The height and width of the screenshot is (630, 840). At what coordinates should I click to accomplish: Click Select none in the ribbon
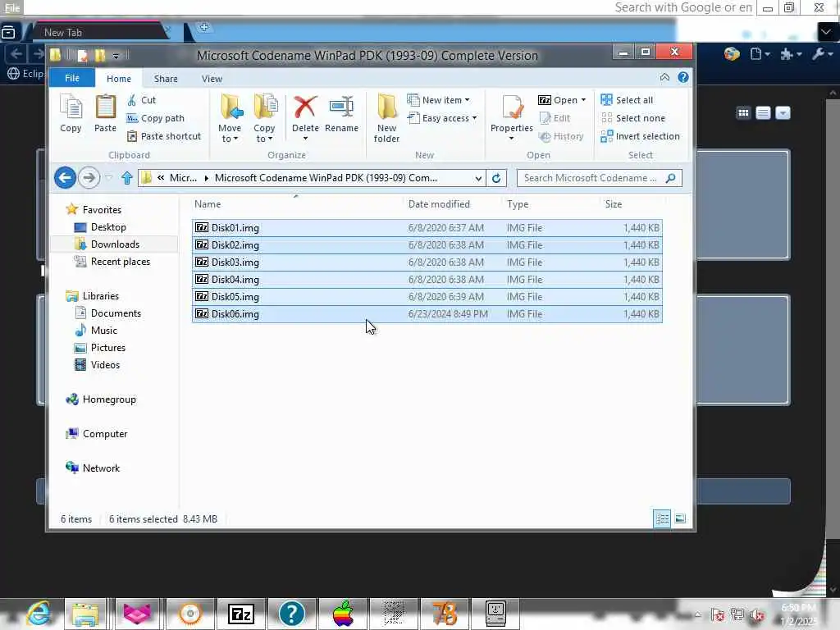point(633,118)
